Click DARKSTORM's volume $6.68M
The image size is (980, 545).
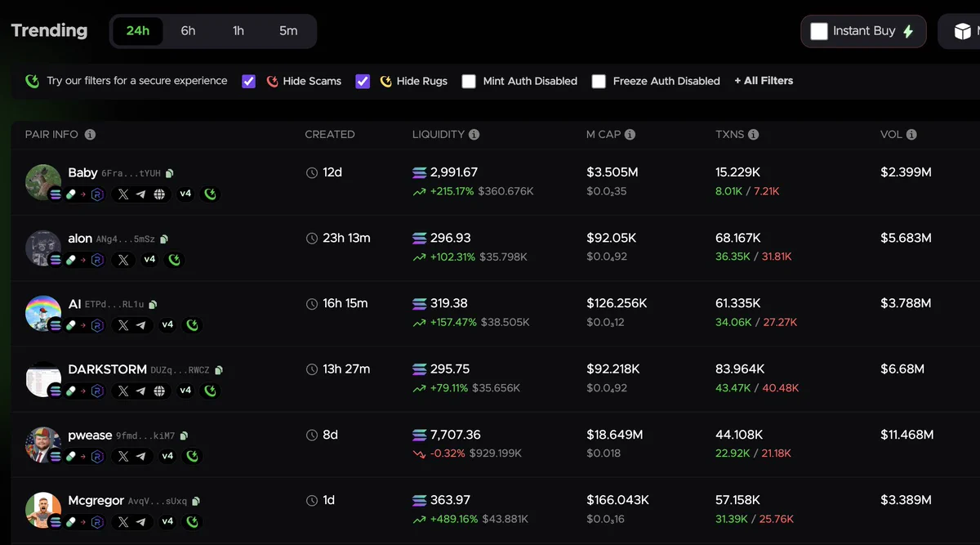902,369
